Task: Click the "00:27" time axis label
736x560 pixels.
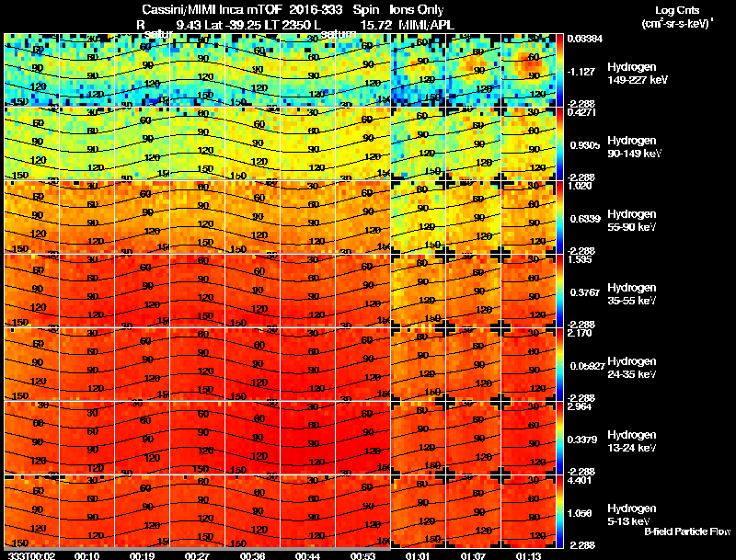Action: coord(197,555)
